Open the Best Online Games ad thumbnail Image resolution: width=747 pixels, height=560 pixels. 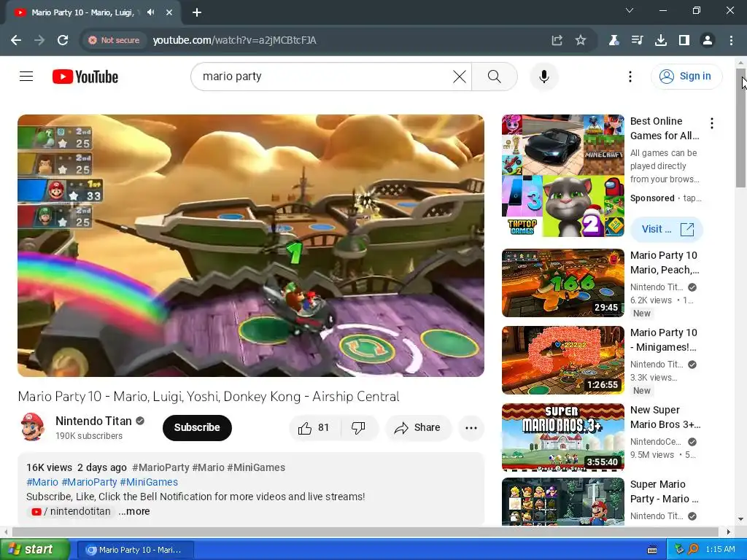(x=562, y=175)
